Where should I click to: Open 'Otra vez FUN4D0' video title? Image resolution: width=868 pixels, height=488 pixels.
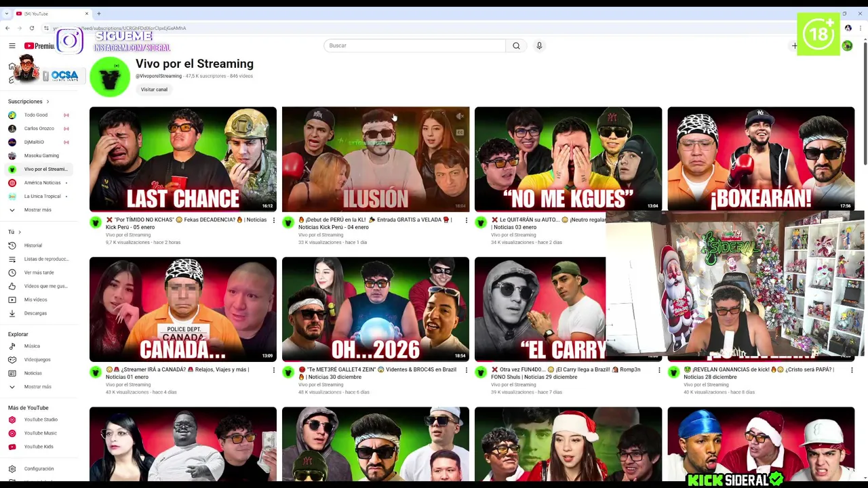point(566,373)
